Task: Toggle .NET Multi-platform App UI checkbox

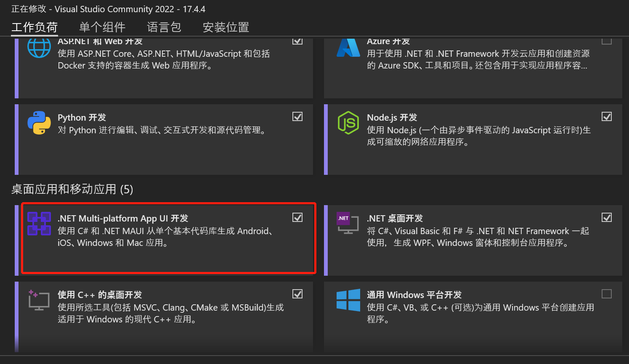Action: (297, 217)
